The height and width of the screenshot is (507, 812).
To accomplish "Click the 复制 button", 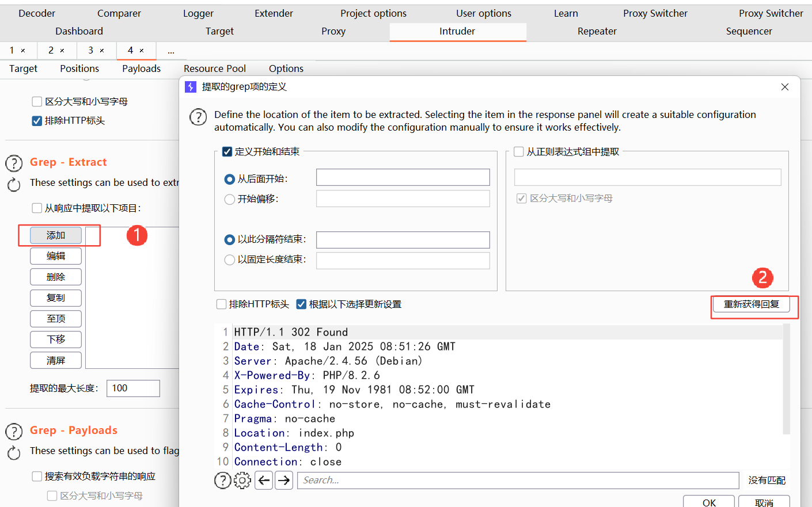I will point(56,298).
